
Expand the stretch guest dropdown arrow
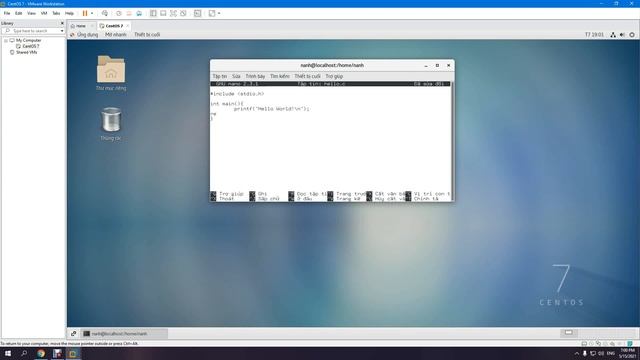219,13
